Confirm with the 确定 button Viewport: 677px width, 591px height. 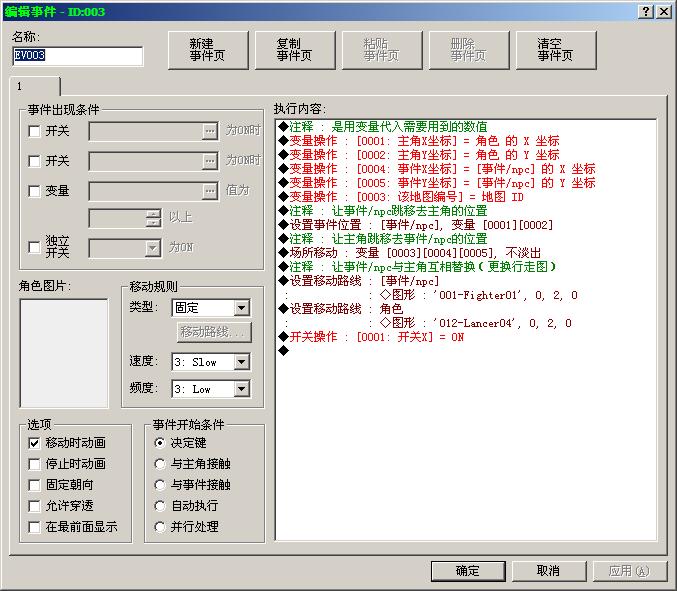(468, 571)
